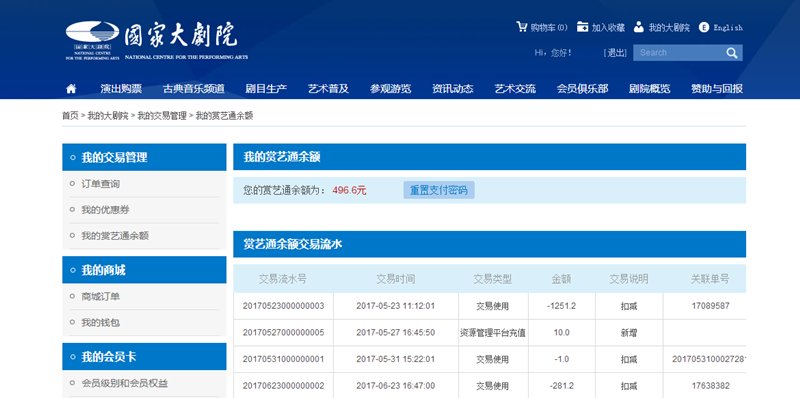
Task: Expand the 我的会员卡 sidebar section header
Action: click(x=144, y=356)
